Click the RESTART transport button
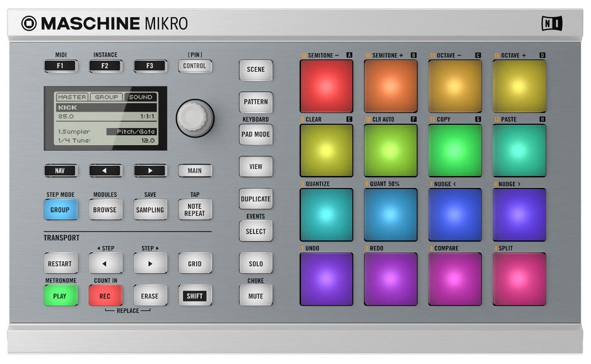 click(61, 264)
